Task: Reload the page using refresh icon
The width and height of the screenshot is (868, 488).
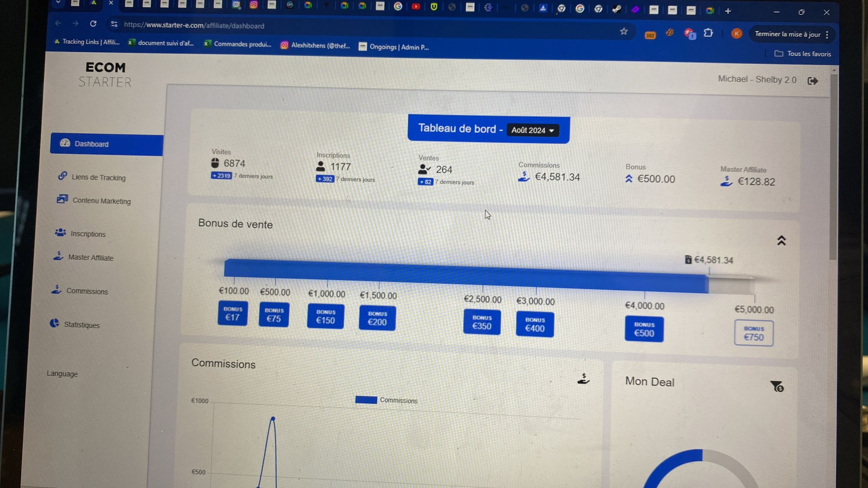Action: (x=93, y=24)
